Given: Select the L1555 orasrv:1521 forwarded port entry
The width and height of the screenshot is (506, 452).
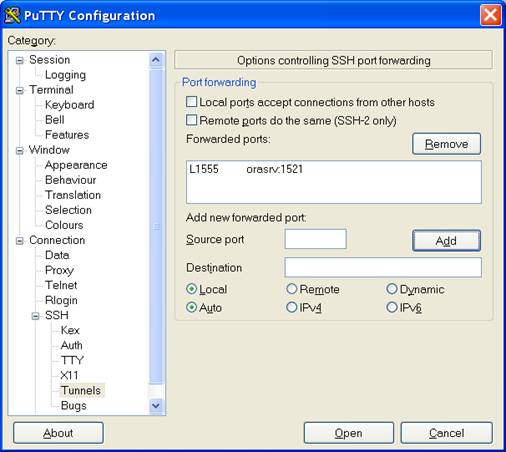Looking at the screenshot, I should coord(246,169).
